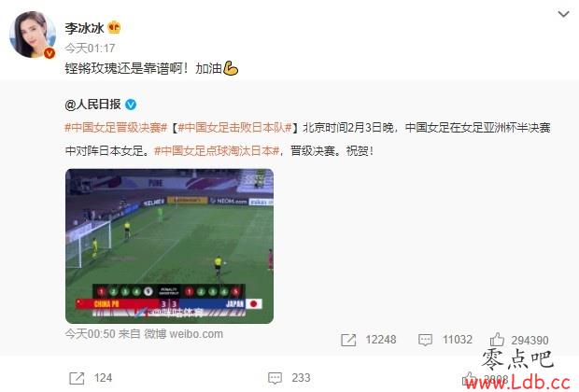Open the 李冰冰 profile avatar

pos(33,35)
